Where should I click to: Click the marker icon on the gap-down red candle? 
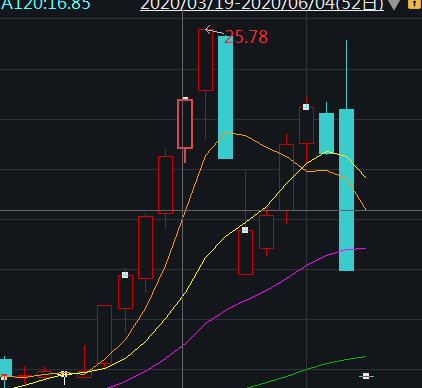[245, 230]
